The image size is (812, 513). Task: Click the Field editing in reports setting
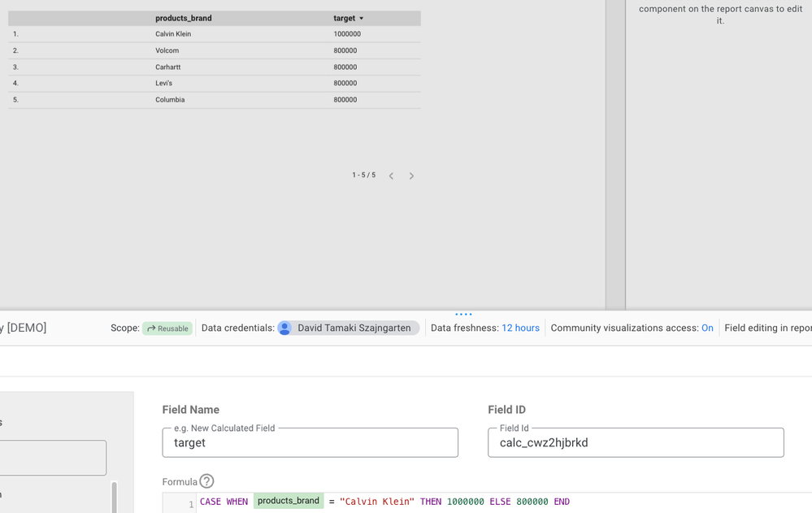click(x=768, y=328)
